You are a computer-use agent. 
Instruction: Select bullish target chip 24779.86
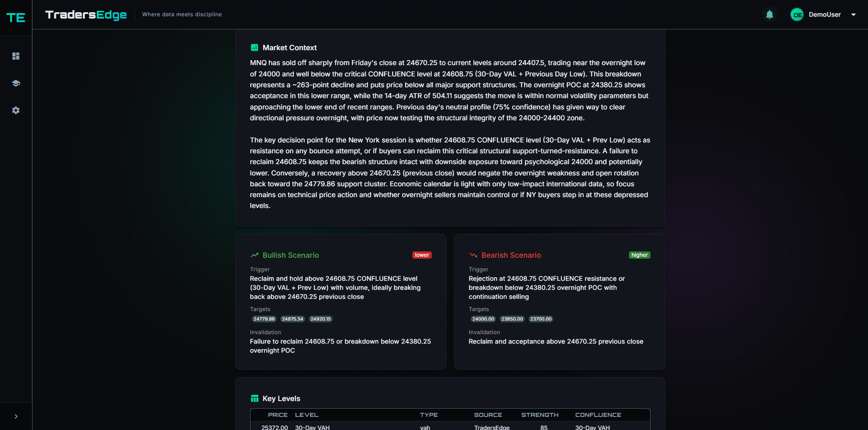coord(264,319)
